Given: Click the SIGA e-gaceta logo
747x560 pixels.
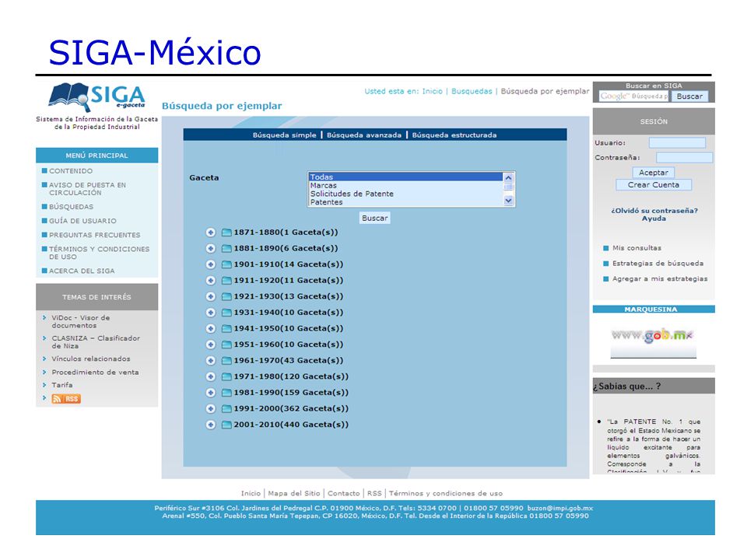Looking at the screenshot, I should tap(96, 98).
